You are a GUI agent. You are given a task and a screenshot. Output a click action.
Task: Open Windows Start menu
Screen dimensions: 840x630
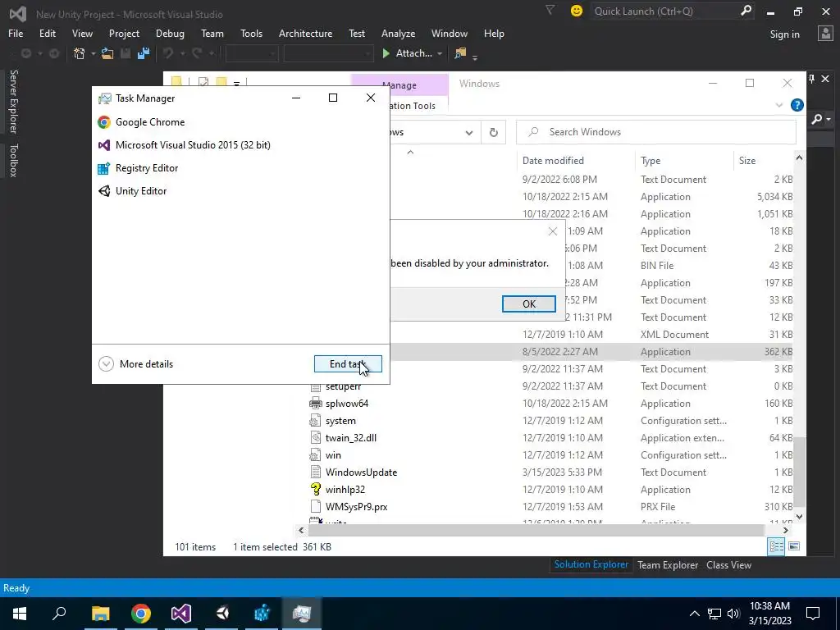click(20, 614)
